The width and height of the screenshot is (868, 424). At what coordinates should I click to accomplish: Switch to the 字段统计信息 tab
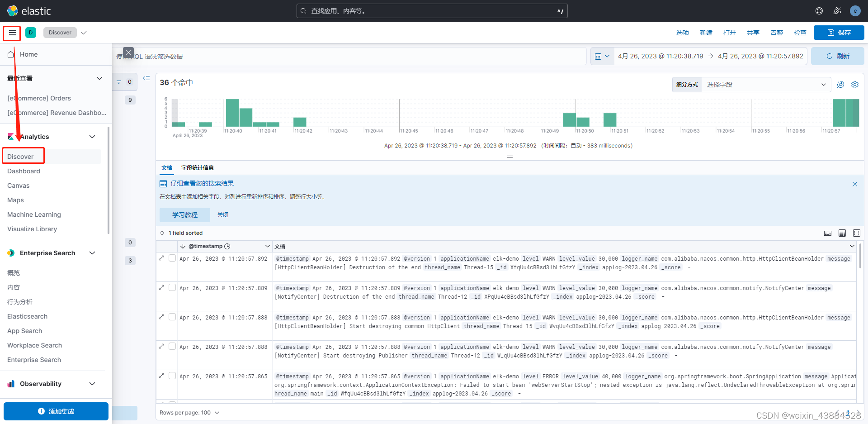[198, 168]
